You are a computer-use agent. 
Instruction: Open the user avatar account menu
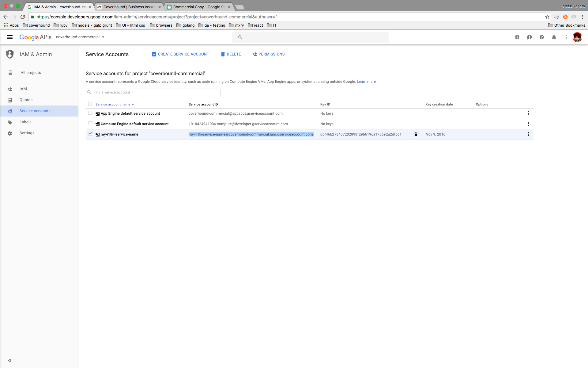point(577,37)
